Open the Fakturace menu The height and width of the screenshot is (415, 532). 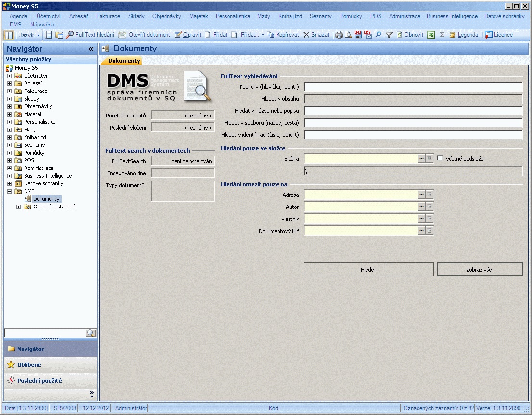coord(108,16)
